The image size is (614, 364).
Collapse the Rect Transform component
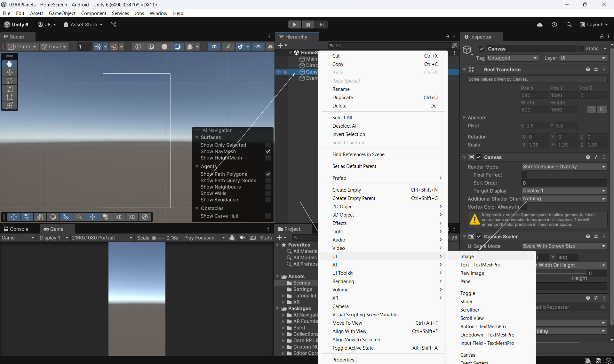pyautogui.click(x=464, y=69)
